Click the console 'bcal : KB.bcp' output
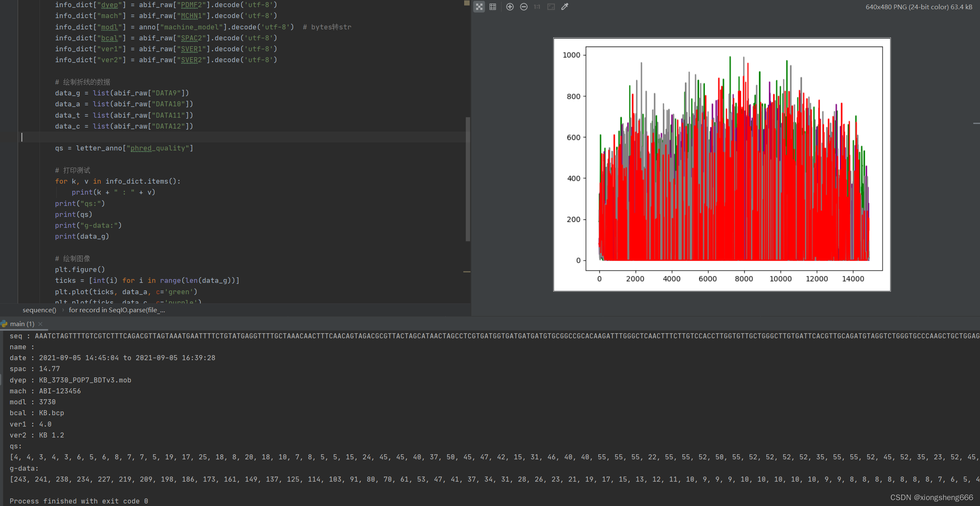This screenshot has width=980, height=506. pos(37,413)
